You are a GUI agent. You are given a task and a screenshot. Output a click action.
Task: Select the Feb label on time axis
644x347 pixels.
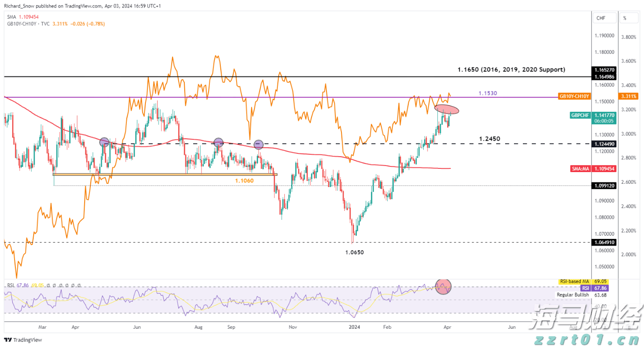pos(387,327)
